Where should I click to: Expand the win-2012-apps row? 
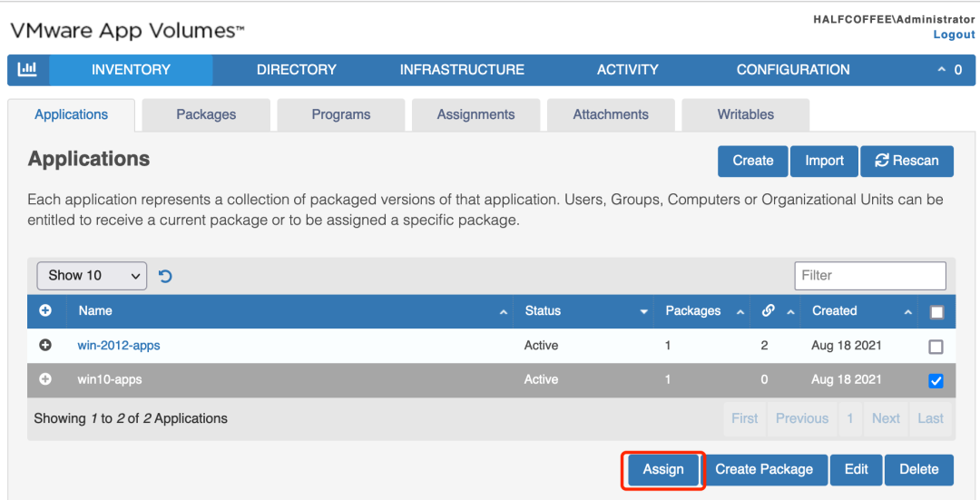(x=45, y=345)
